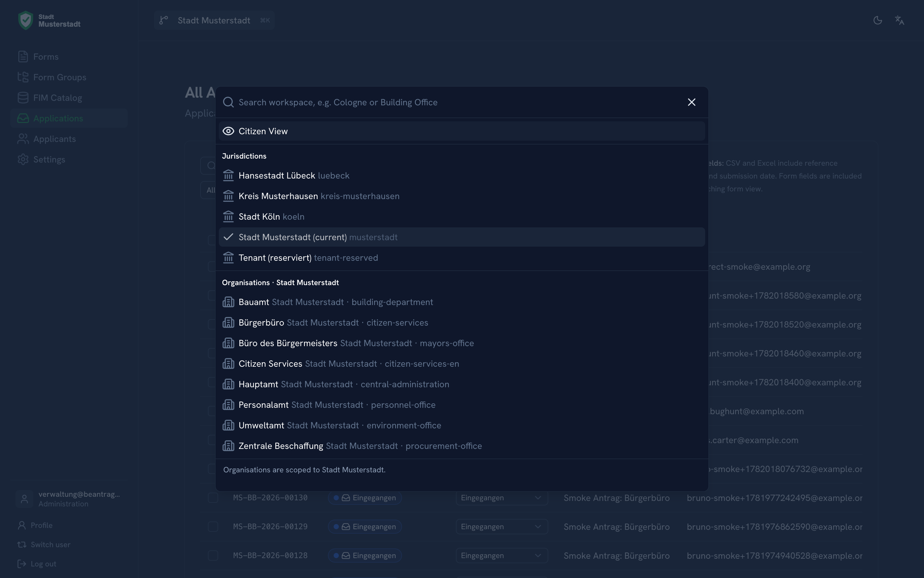Image resolution: width=924 pixels, height=578 pixels.
Task: Click the Forms document icon in sidebar
Action: 23,57
